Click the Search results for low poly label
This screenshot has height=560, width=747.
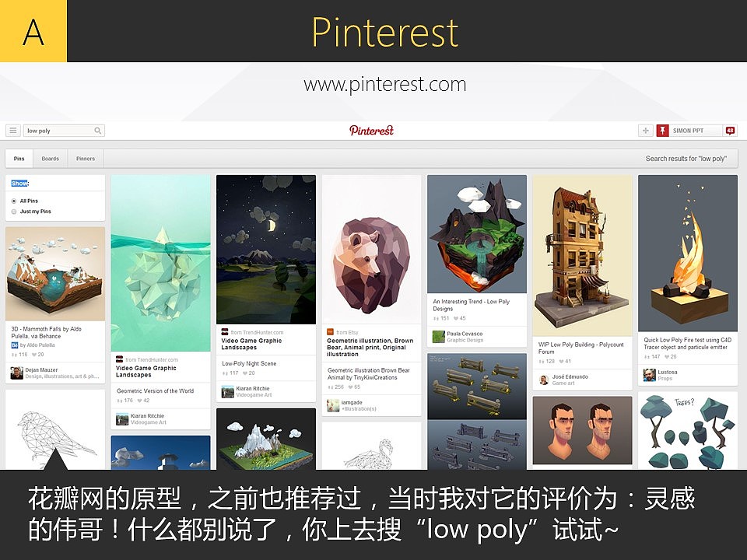685,157
